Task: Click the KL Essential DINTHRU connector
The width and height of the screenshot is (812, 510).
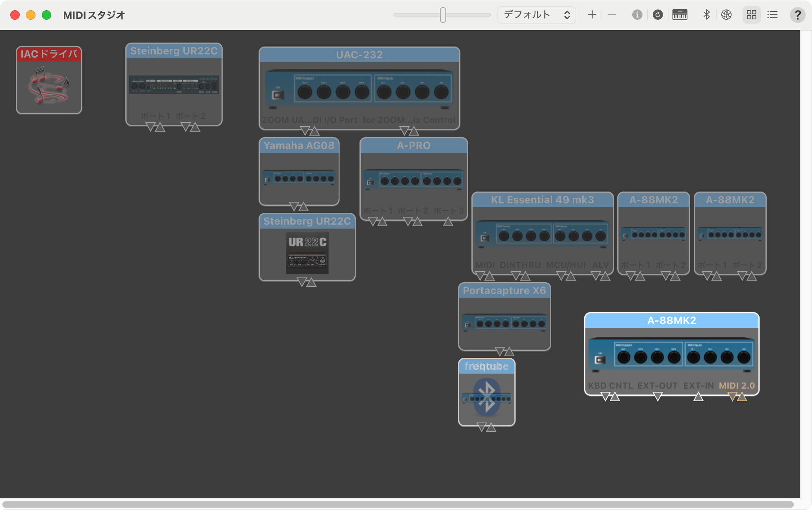Action: point(521,276)
